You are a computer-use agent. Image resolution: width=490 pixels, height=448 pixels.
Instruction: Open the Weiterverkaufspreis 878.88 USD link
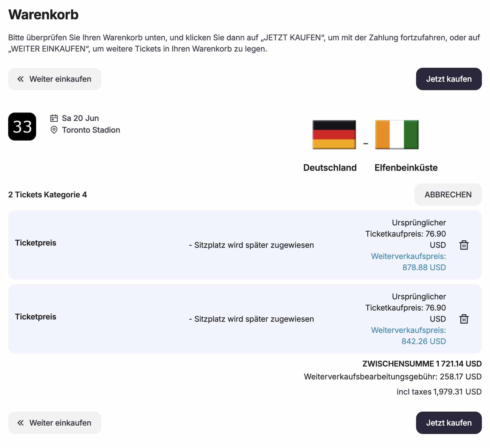(408, 262)
